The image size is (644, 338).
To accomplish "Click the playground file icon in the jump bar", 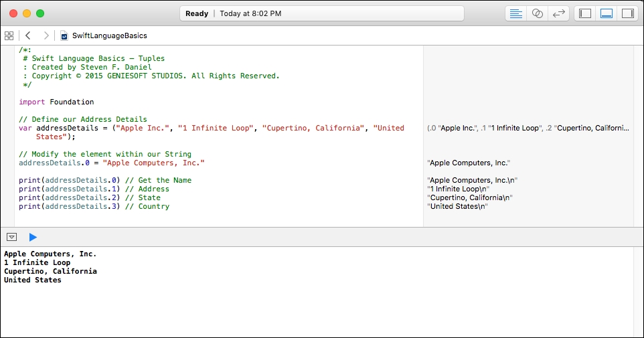I will pos(64,36).
